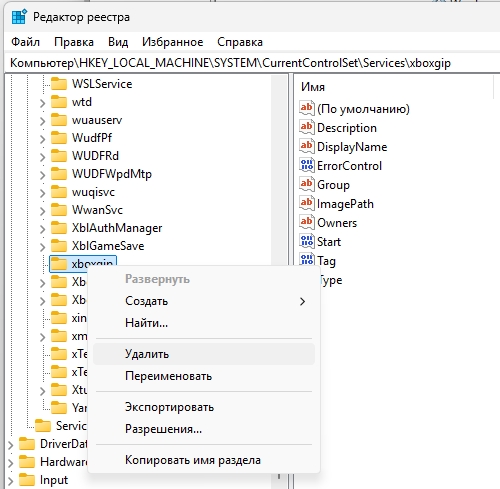Click the WudfPf folder icon
The width and height of the screenshot is (500, 489).
coord(59,138)
